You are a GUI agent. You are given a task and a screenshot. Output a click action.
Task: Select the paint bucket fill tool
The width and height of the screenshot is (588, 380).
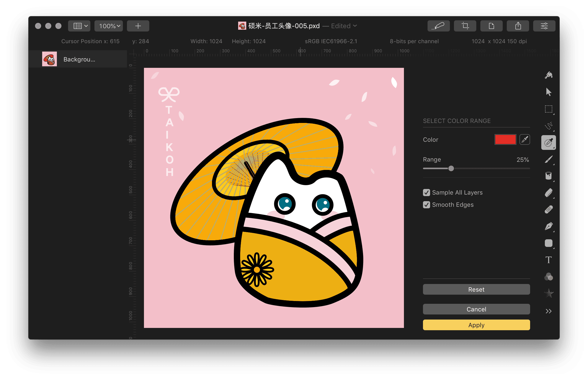click(x=548, y=176)
